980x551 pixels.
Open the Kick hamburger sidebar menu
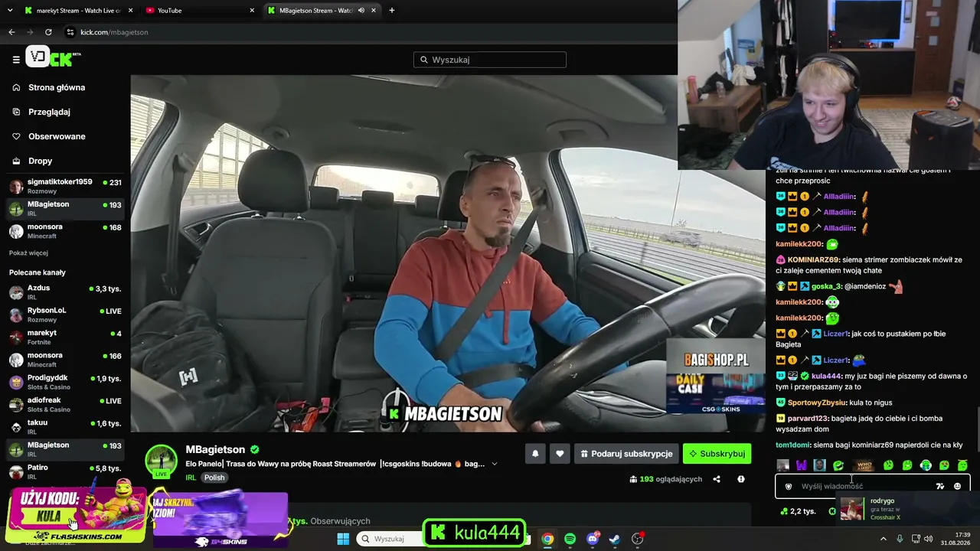16,59
